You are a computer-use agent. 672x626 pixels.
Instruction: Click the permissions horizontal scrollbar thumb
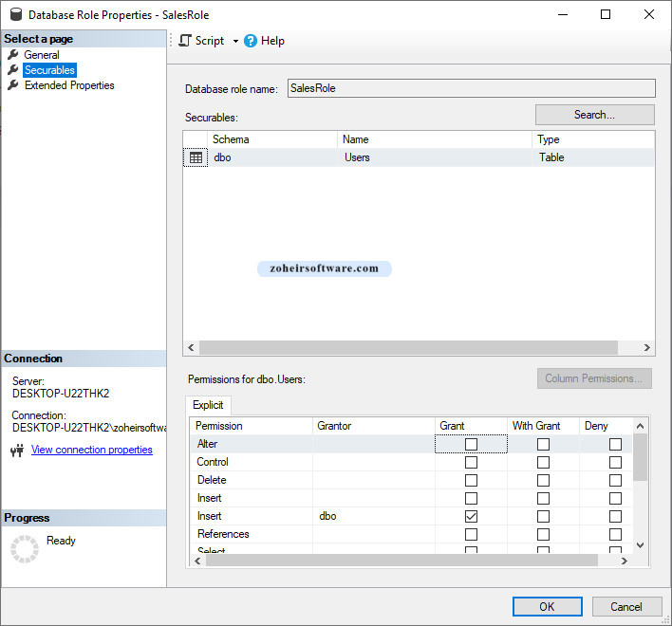point(402,561)
